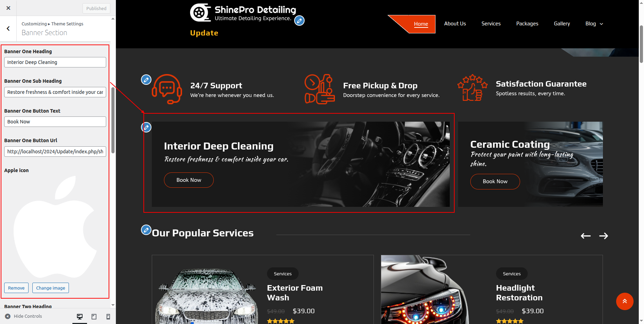Show previous popular services slide
The width and height of the screenshot is (644, 324).
click(586, 236)
